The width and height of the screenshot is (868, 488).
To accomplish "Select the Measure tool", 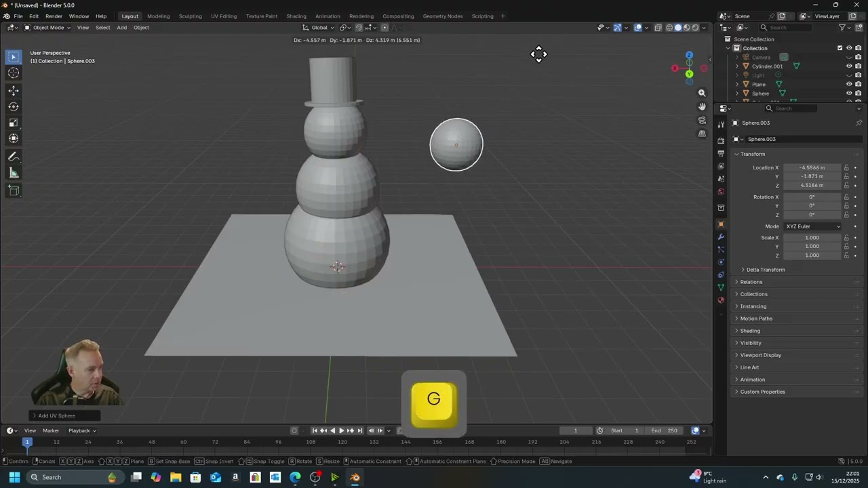I will point(14,173).
